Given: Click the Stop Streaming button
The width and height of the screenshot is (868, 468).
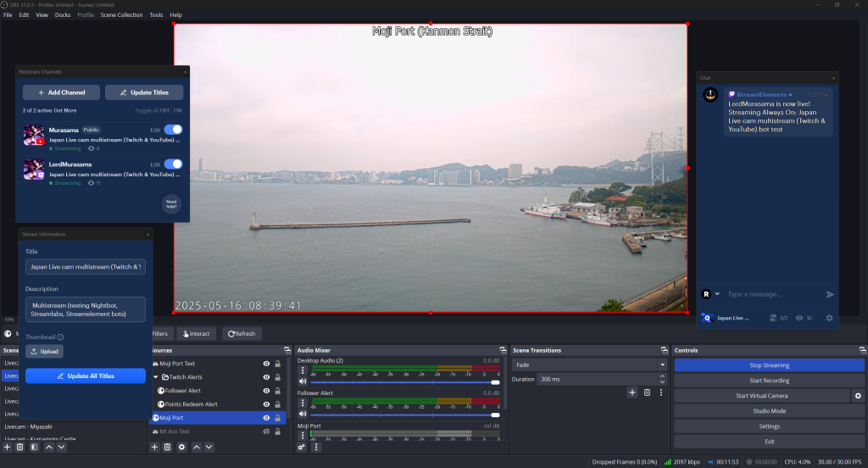Looking at the screenshot, I should 769,365.
